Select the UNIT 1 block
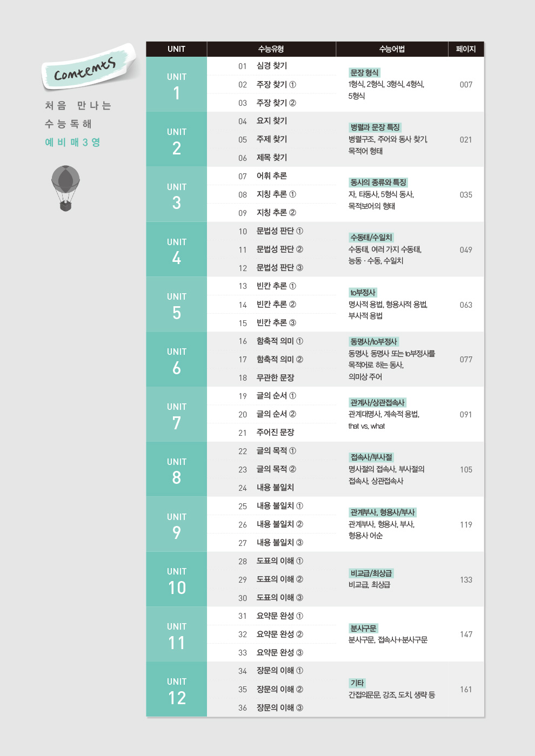Screen dimensions: 535x756 pos(176,85)
